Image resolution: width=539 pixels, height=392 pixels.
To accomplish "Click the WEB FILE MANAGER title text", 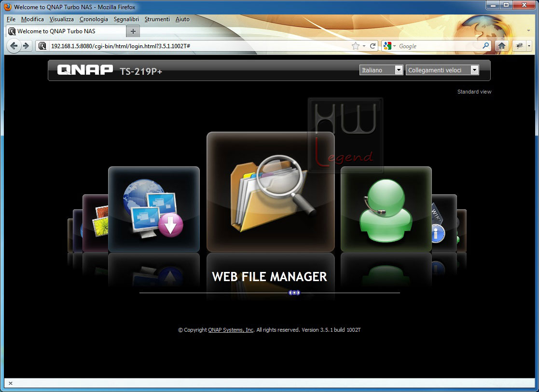I will (269, 277).
